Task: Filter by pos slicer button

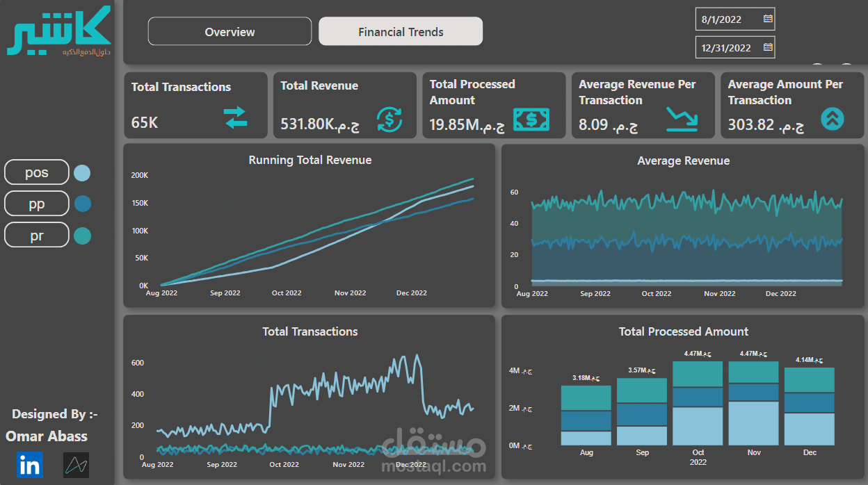Action: pos(37,172)
